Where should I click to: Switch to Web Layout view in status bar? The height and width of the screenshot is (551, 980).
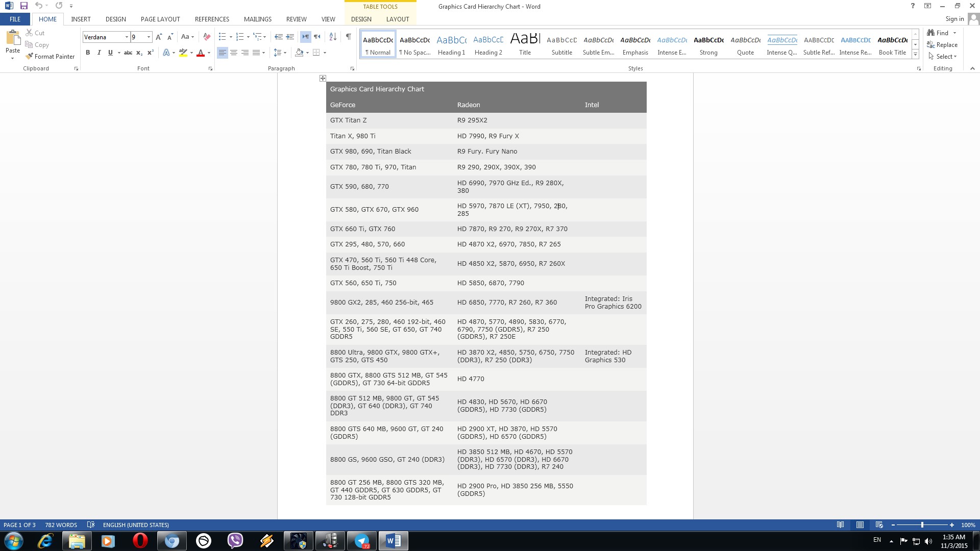tap(879, 525)
